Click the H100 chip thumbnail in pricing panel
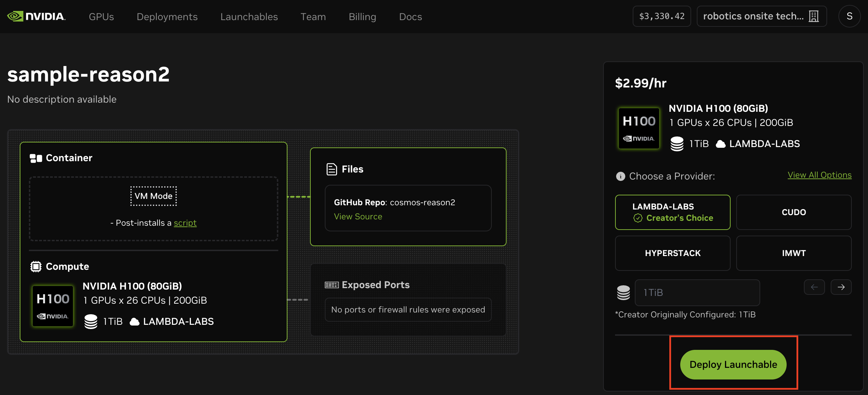The image size is (868, 395). (x=639, y=128)
